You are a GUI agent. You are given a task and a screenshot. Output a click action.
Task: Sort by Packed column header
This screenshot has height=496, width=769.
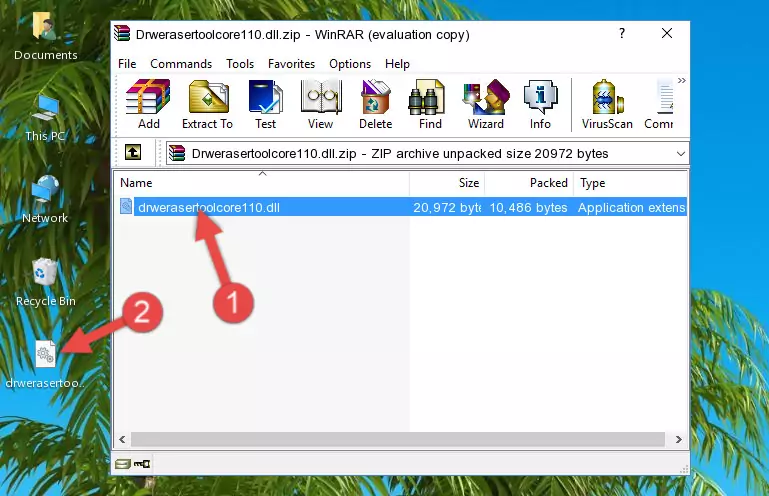pyautogui.click(x=529, y=183)
